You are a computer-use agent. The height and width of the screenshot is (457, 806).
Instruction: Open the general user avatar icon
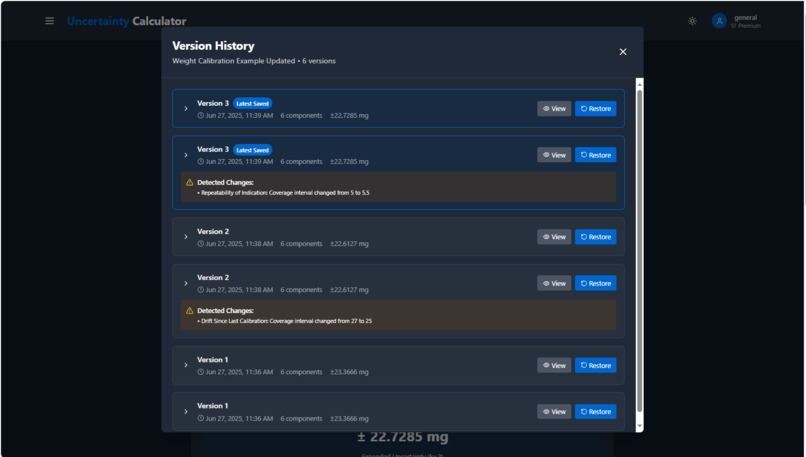[x=719, y=21]
